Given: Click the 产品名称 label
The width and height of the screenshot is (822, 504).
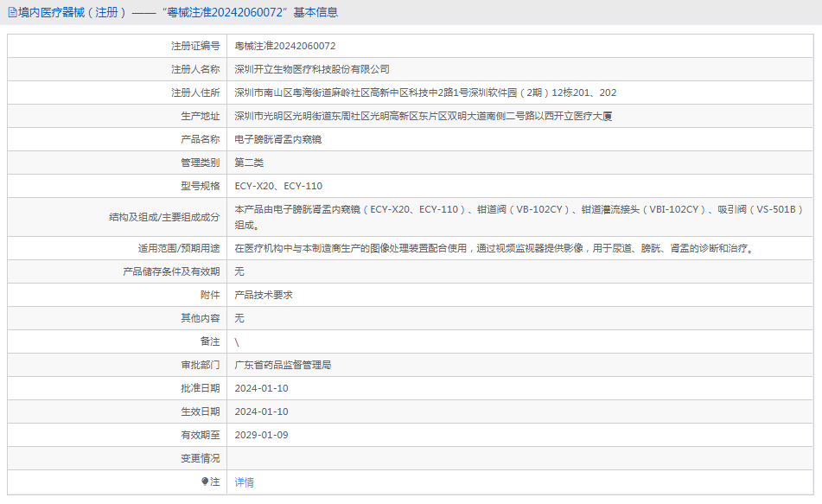Looking at the screenshot, I should (x=201, y=139).
